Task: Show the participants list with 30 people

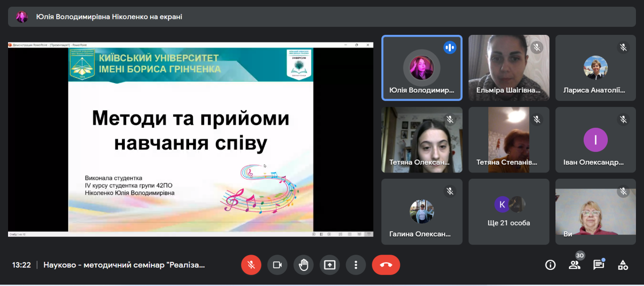Action: [x=574, y=265]
